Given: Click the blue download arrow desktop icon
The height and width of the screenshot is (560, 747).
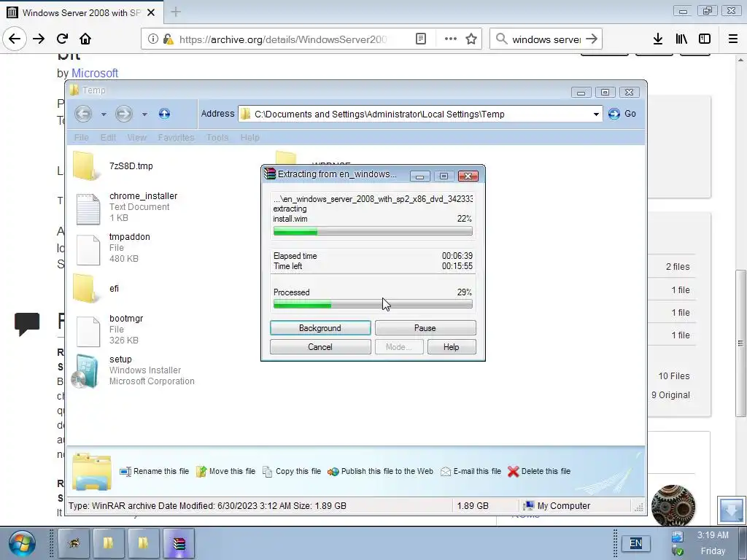Looking at the screenshot, I should [731, 510].
